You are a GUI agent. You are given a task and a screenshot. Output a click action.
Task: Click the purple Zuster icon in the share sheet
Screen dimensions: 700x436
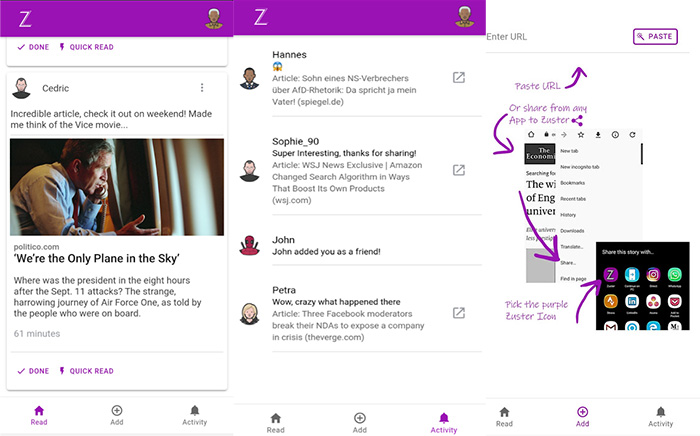610,275
